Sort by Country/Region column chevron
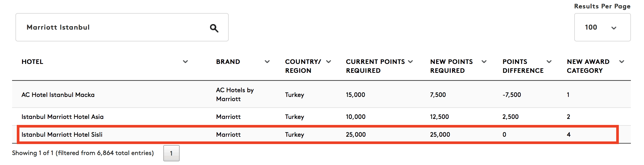Image resolution: width=644 pixels, height=165 pixels. [x=329, y=62]
